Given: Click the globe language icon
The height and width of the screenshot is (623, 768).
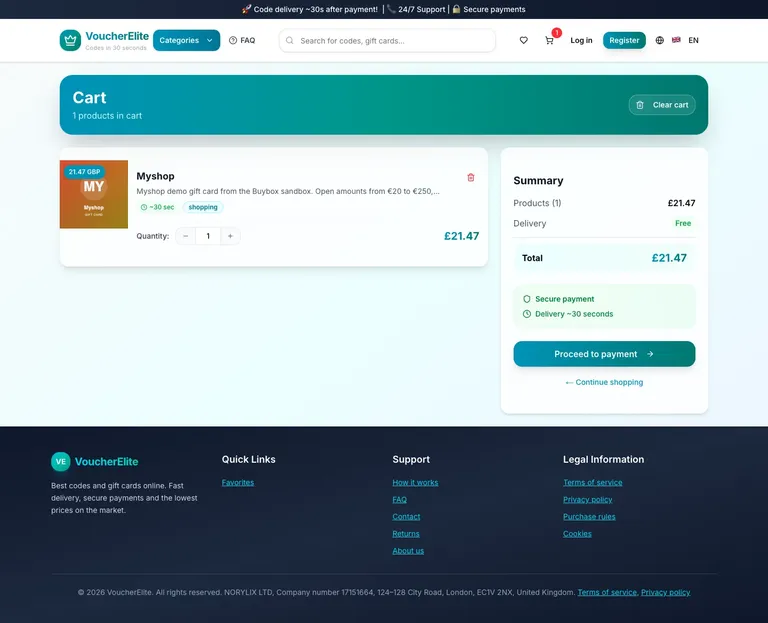Looking at the screenshot, I should tap(659, 40).
